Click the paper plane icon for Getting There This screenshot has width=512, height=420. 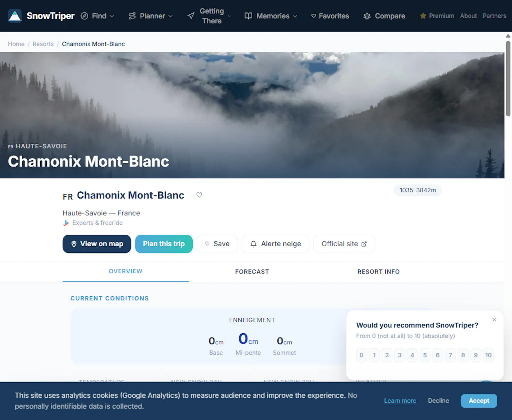point(191,16)
